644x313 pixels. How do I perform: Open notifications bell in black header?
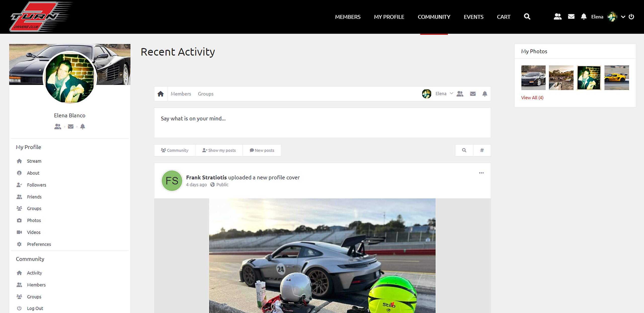[584, 17]
